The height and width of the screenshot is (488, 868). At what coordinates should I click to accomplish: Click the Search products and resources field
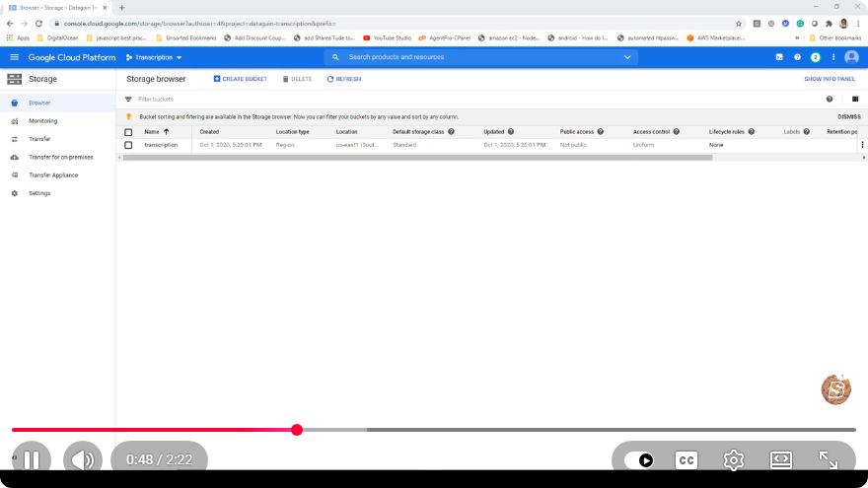pos(480,57)
